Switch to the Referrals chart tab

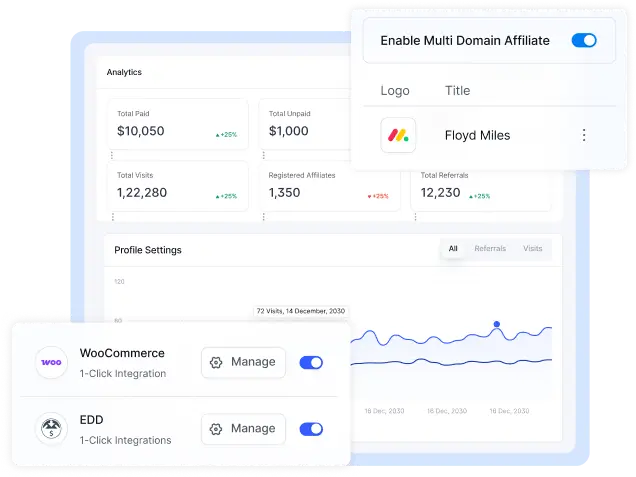click(x=490, y=249)
